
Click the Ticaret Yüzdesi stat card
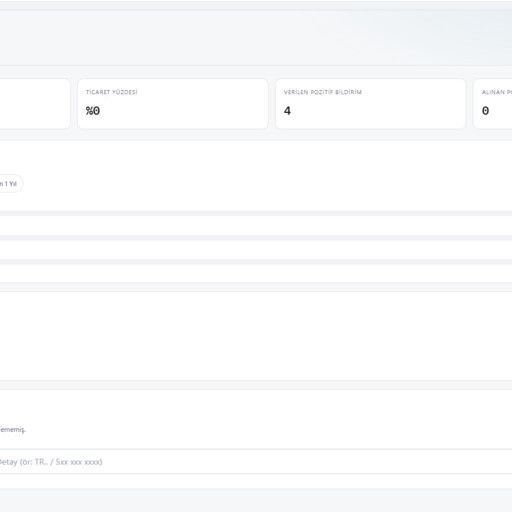[173, 104]
